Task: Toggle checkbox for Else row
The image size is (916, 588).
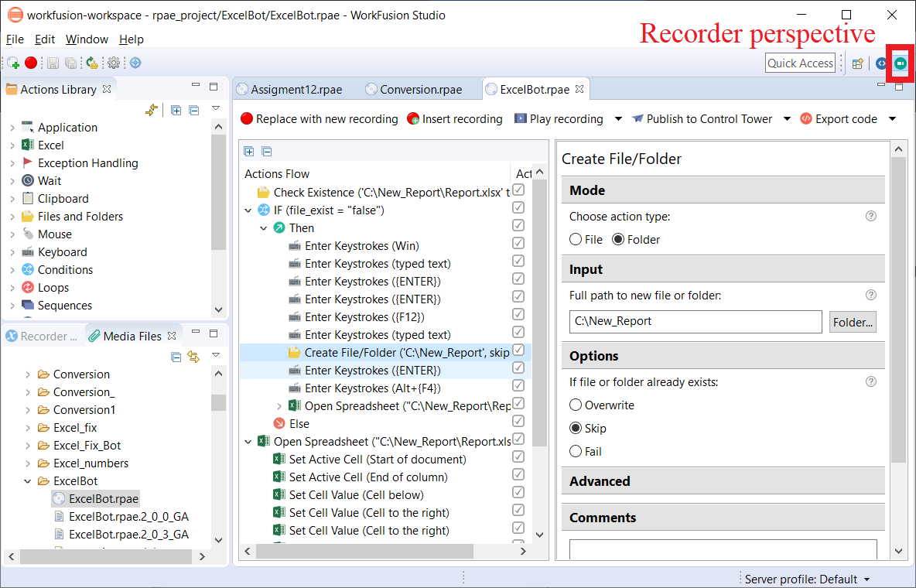Action: click(x=518, y=421)
